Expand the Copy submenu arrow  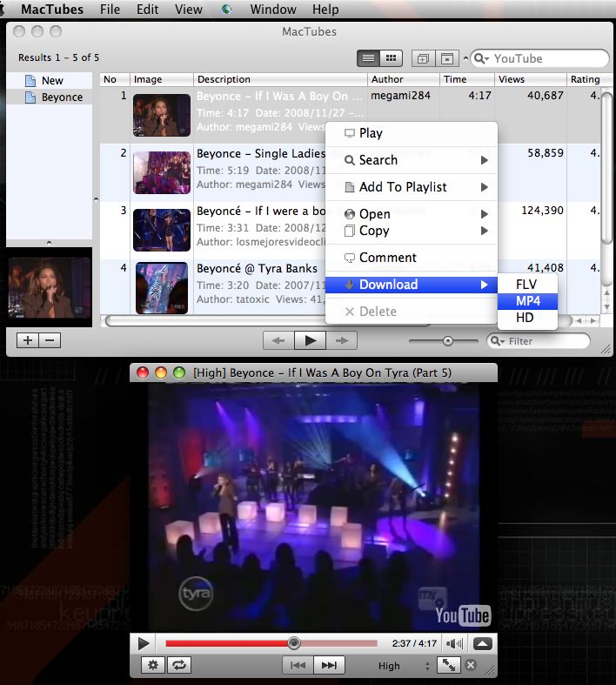point(484,231)
